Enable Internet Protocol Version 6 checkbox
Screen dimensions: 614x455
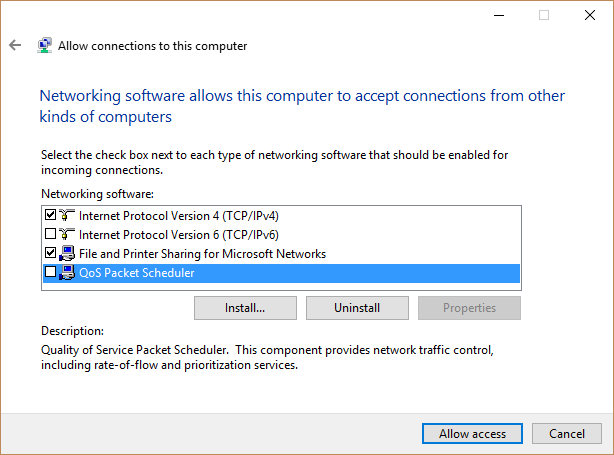[51, 234]
